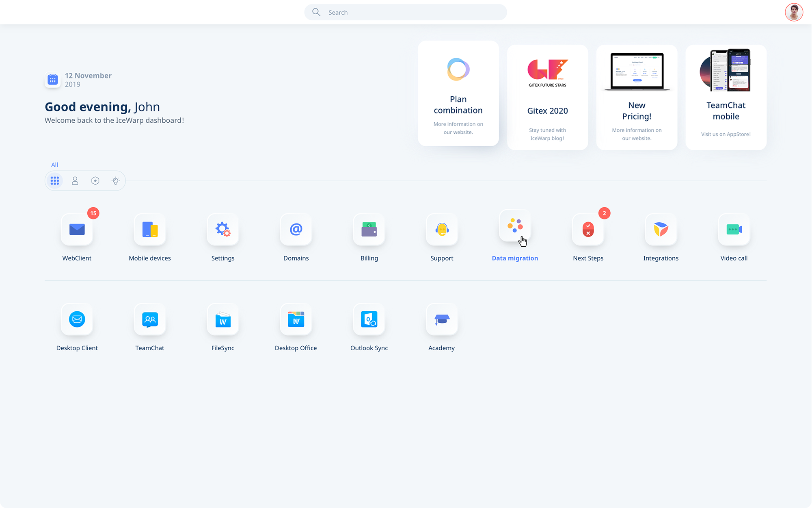Open Settings gear icon

coord(223,230)
